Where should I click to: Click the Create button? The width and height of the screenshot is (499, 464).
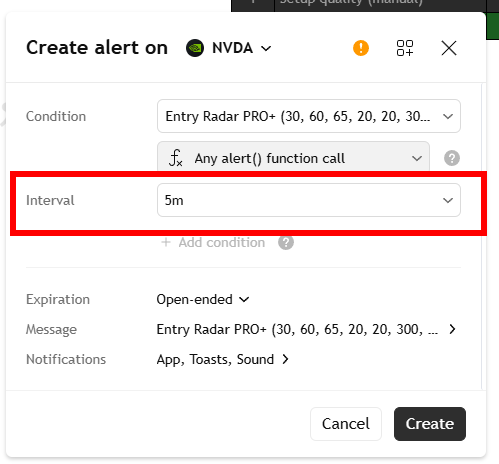coord(430,424)
